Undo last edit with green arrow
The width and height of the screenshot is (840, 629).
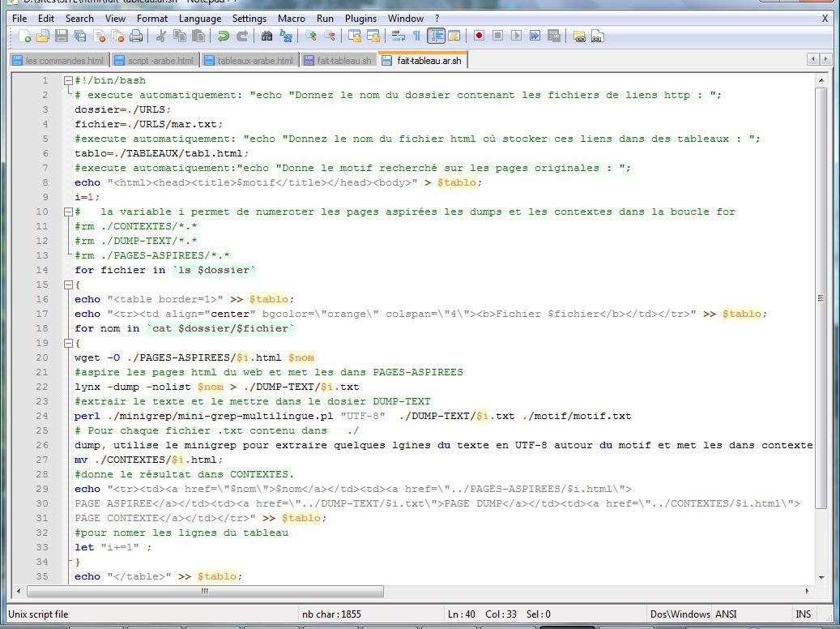pyautogui.click(x=224, y=36)
